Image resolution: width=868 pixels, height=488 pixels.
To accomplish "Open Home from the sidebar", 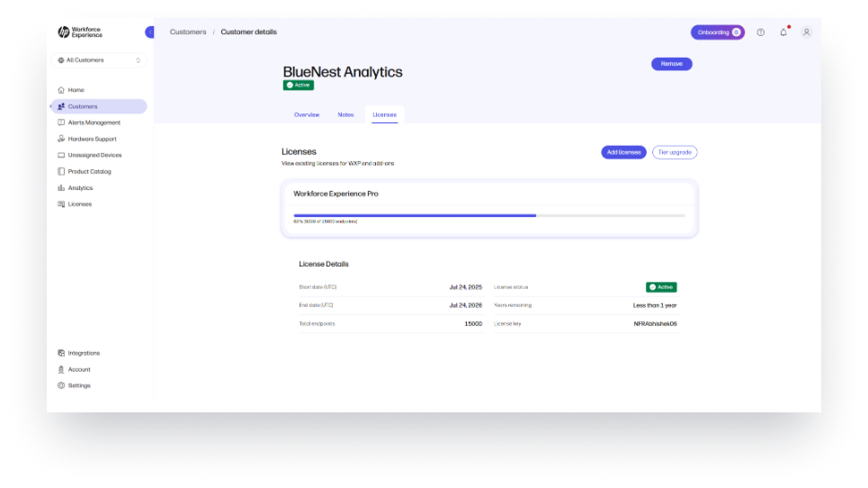I will pos(76,90).
